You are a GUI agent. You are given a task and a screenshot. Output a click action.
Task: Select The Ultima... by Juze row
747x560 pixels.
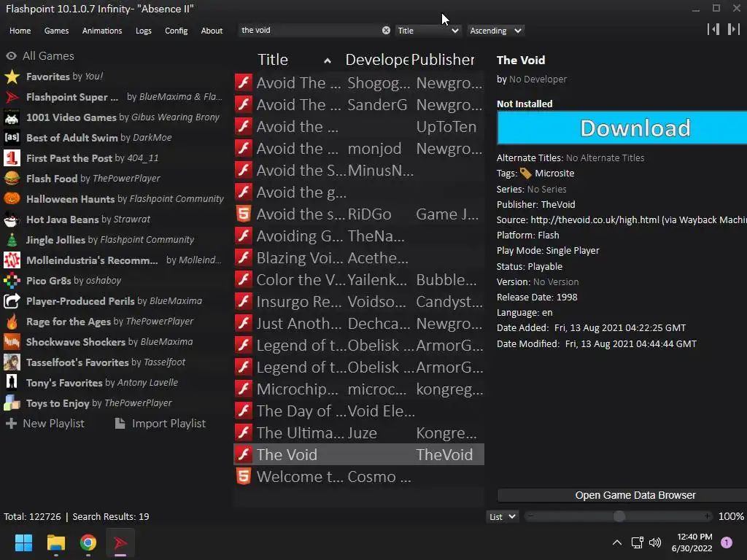point(359,433)
